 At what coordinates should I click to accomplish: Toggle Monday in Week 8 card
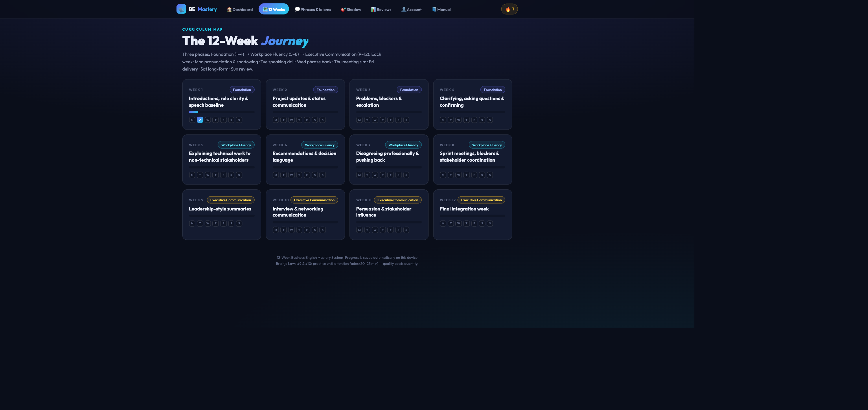click(x=443, y=175)
